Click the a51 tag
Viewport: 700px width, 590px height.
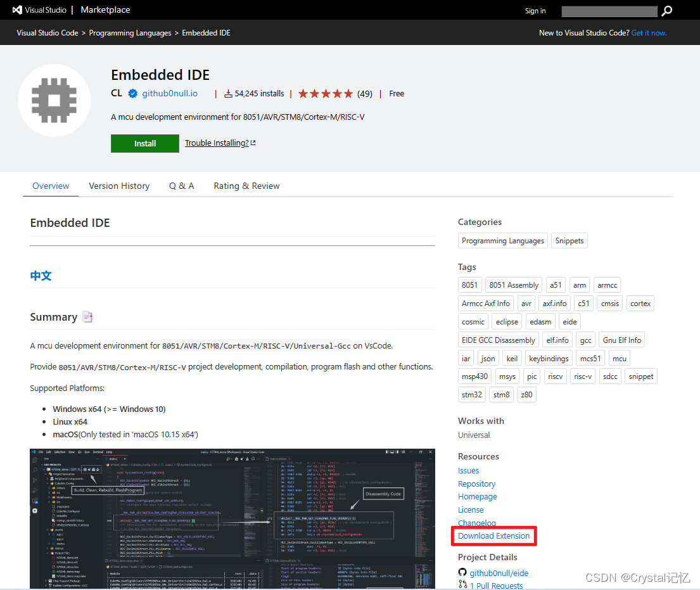pos(556,285)
